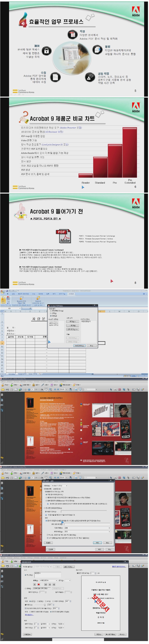149x644 pixels.
Task: Open 인쇄 허용 dropdown in security dialog
Action: 87,528
